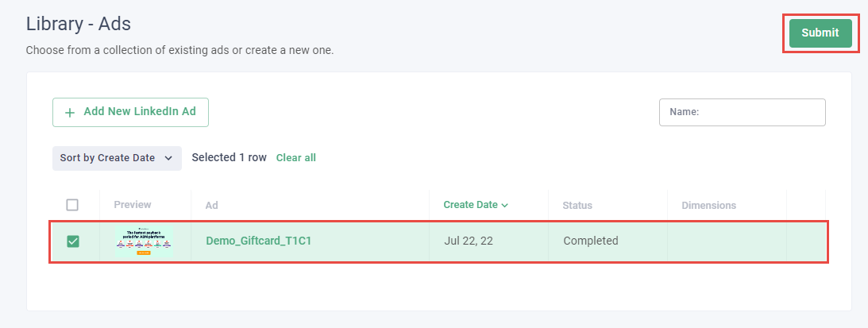Select the Preview column header
The image size is (868, 328).
tap(133, 205)
